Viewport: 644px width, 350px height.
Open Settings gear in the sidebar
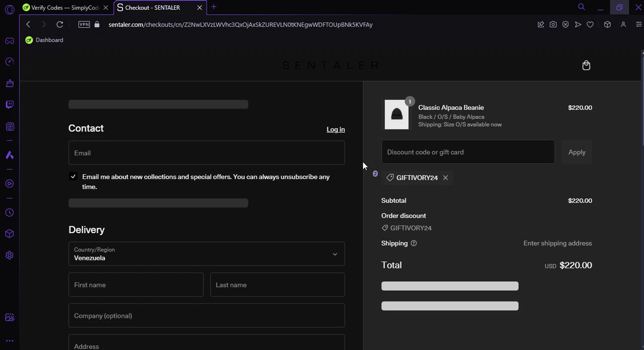[x=9, y=255]
